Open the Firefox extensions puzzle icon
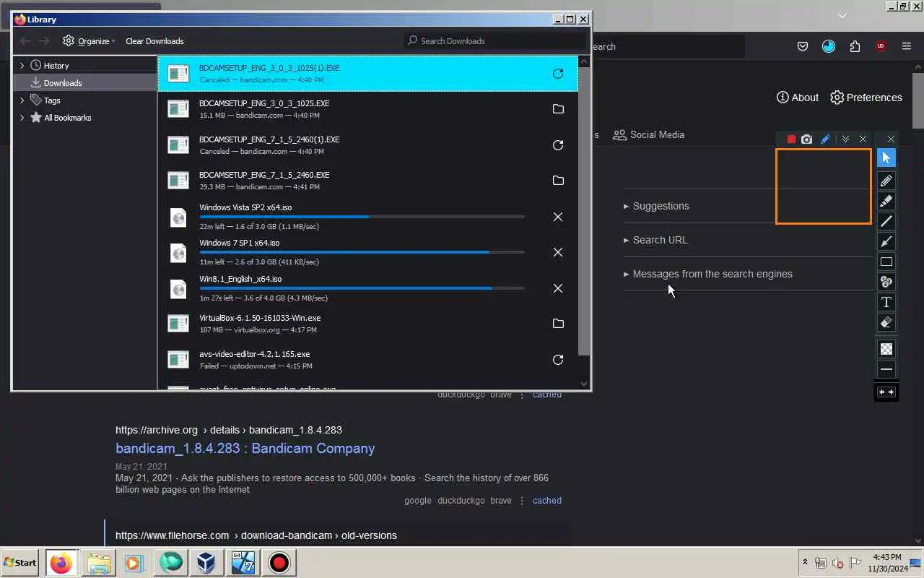This screenshot has width=924, height=578. click(x=855, y=46)
